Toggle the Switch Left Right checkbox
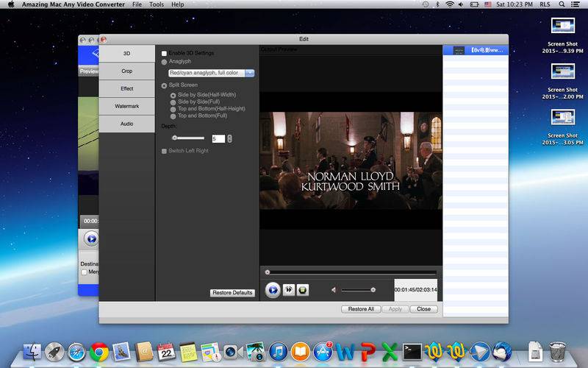This screenshot has width=588, height=368. [x=164, y=151]
